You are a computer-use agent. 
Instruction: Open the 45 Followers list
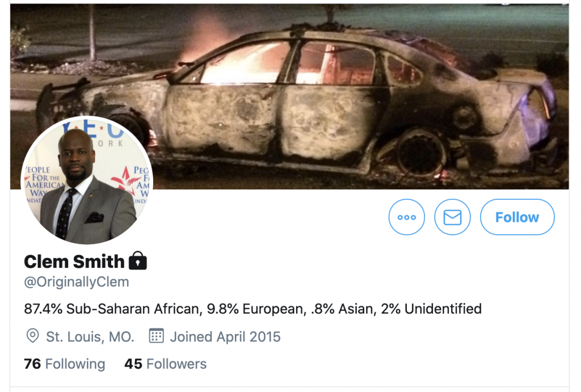[x=165, y=364]
